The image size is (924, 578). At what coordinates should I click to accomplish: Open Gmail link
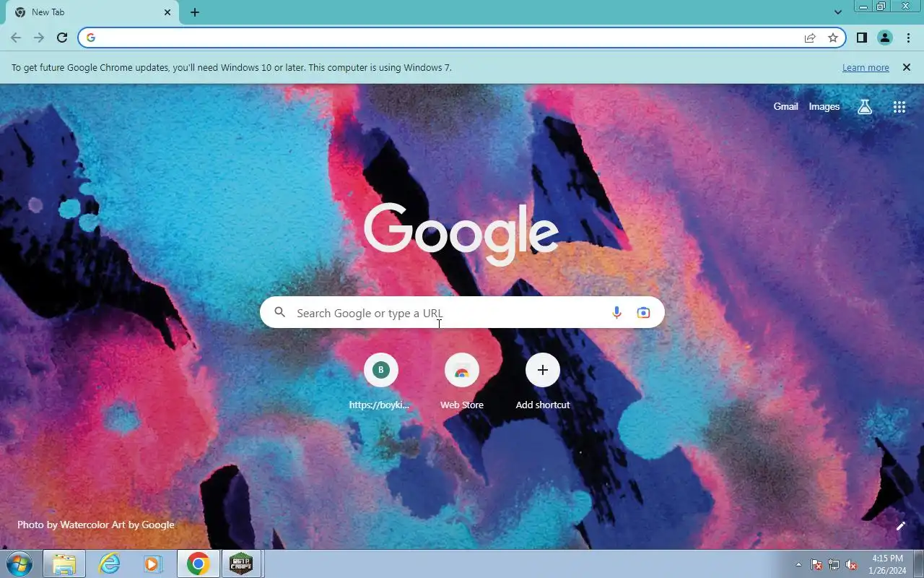785,106
